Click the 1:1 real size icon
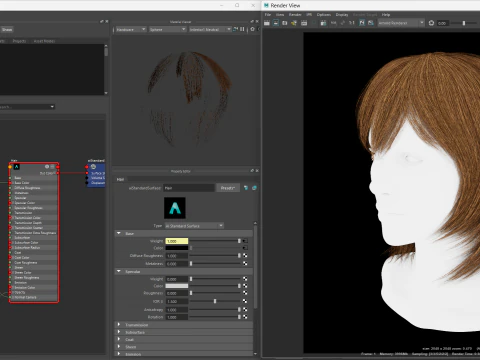Screen dimensions: 480x360 pos(352,23)
